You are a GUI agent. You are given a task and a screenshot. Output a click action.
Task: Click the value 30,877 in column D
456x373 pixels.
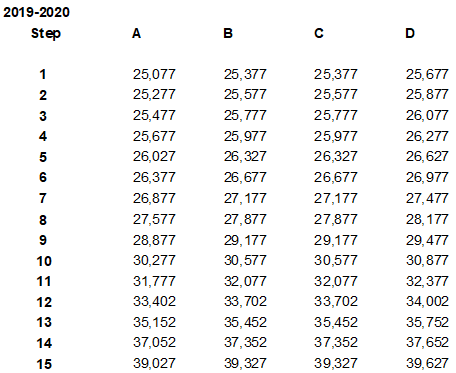[x=427, y=260]
